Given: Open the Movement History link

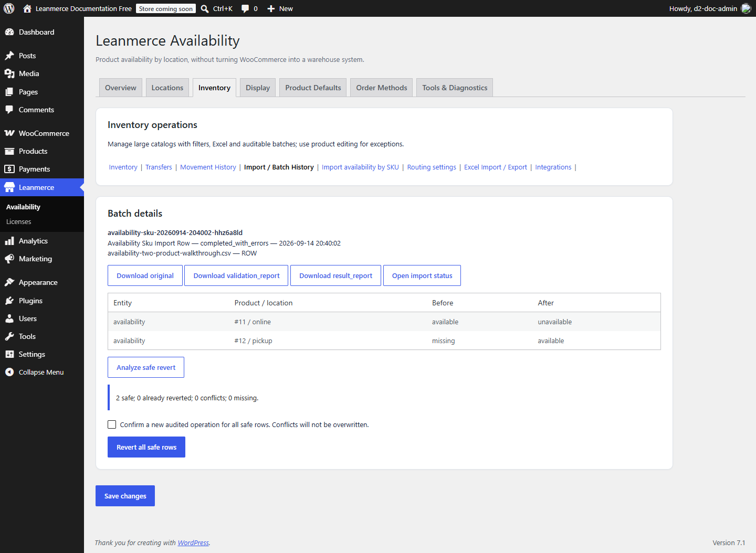Looking at the screenshot, I should tap(208, 167).
